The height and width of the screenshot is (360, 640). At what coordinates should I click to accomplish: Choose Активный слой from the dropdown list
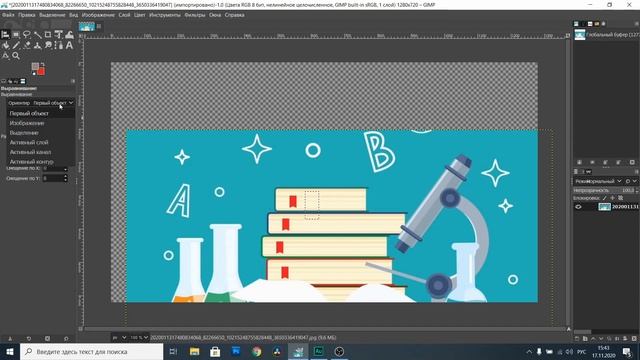click(41, 142)
